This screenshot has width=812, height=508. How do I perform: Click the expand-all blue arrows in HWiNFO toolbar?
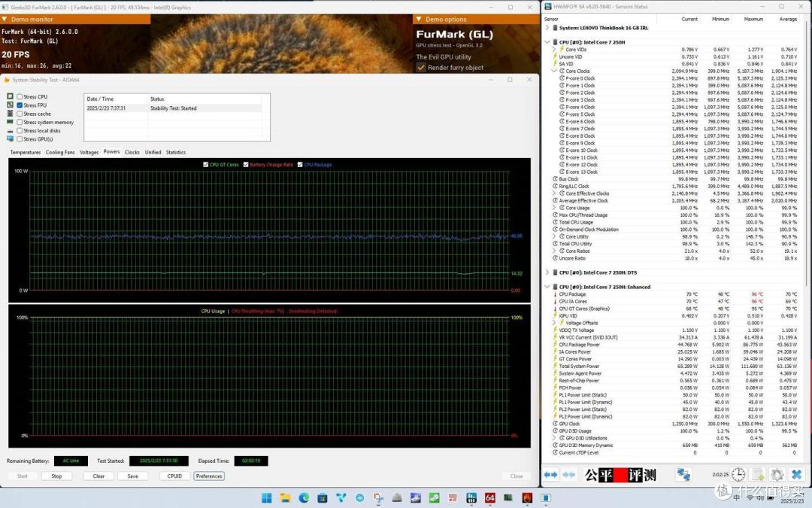point(551,474)
